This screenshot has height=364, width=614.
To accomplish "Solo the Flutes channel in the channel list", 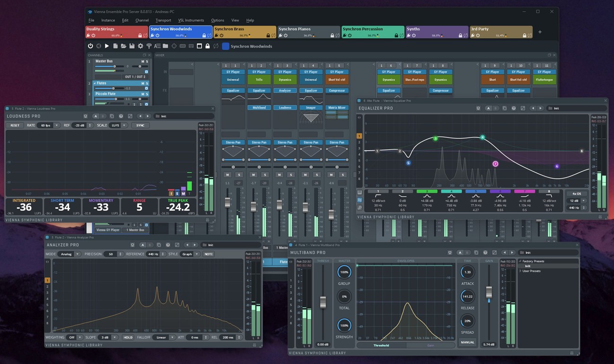I will pos(147,83).
